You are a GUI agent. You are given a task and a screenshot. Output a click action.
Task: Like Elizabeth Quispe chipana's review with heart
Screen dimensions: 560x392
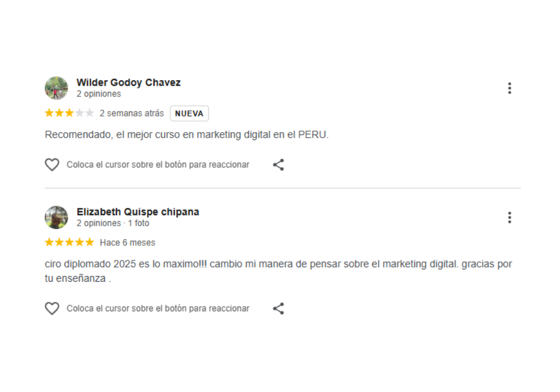[x=52, y=309]
